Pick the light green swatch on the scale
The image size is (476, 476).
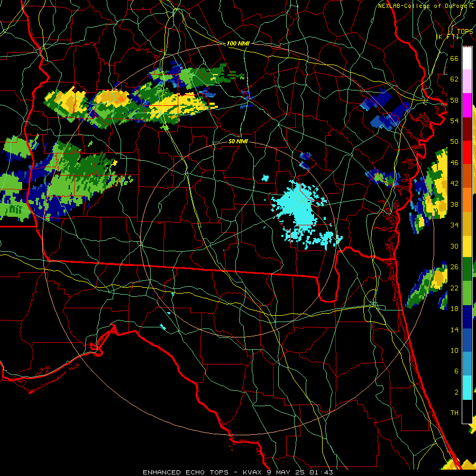467,292
